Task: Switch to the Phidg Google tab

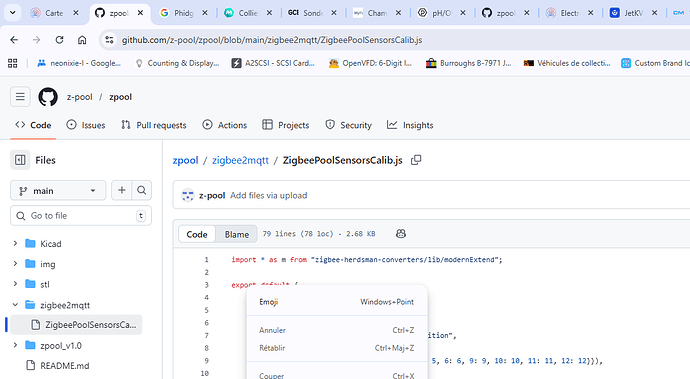Action: (176, 13)
